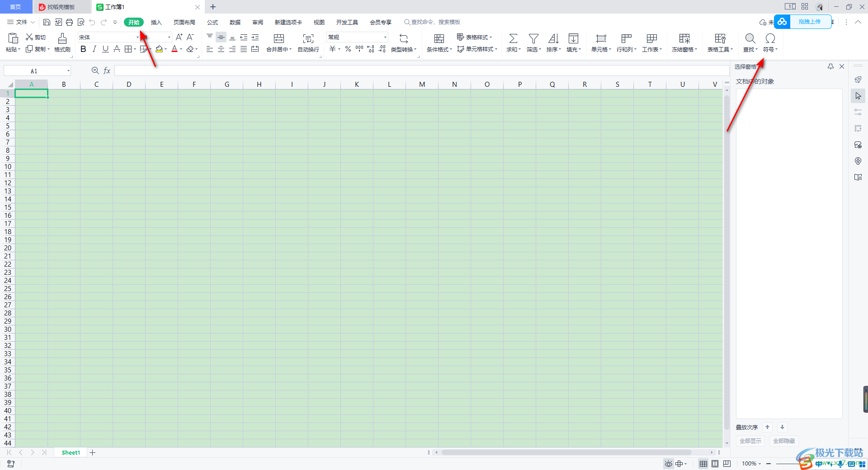Expand the Name Box A1 dropdown

click(x=68, y=70)
